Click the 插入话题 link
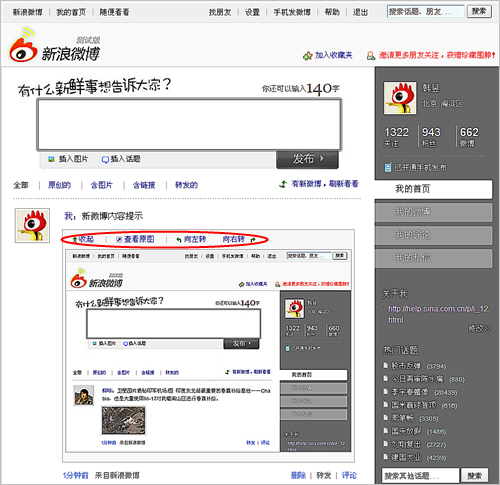This screenshot has height=485, width=500. [x=125, y=159]
